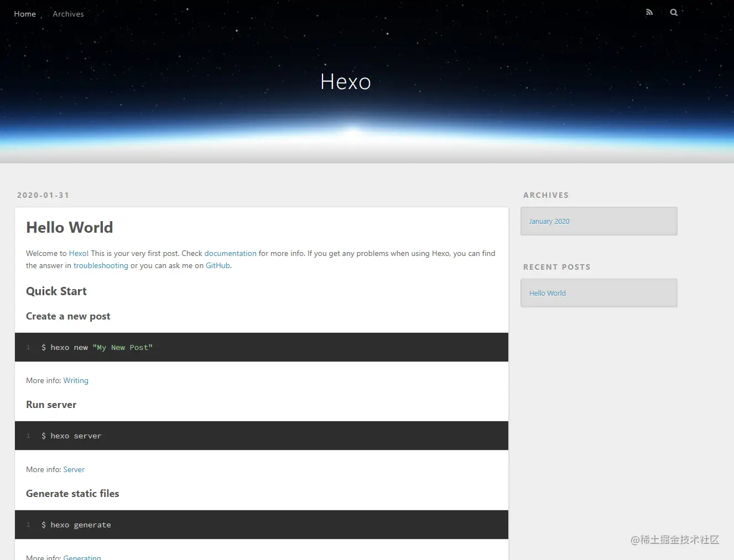Open Hello World under Recent Posts

547,293
